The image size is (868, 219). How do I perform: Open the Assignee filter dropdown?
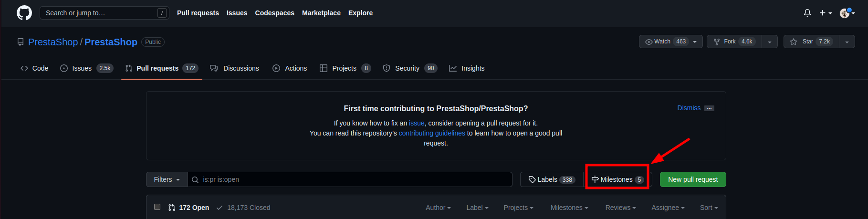(668, 208)
